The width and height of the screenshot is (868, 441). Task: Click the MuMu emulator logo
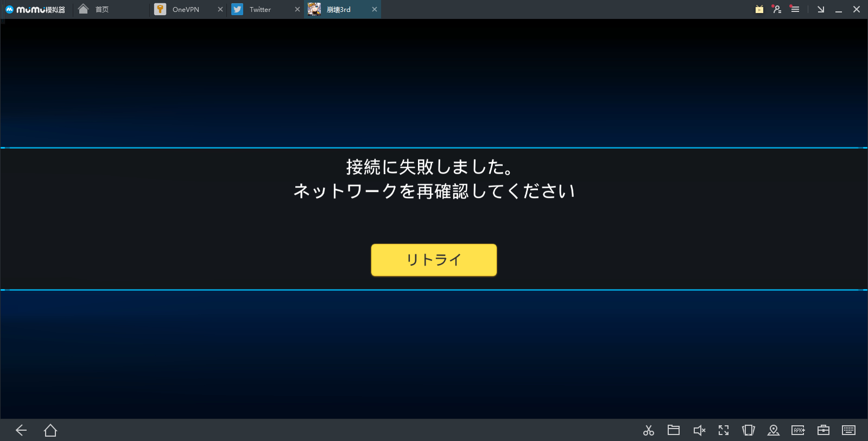point(35,9)
